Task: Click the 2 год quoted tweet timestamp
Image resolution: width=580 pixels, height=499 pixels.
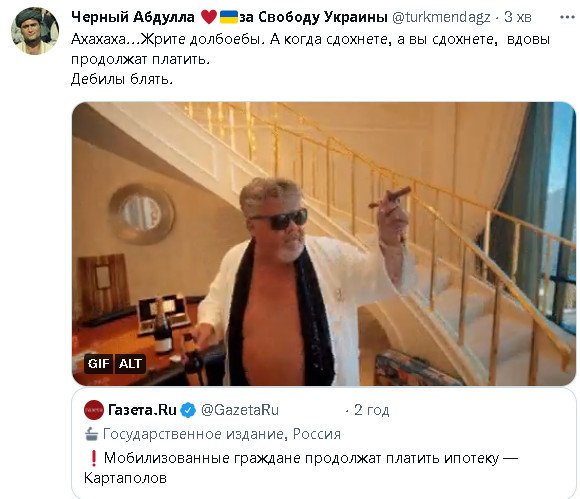Action: (371, 410)
